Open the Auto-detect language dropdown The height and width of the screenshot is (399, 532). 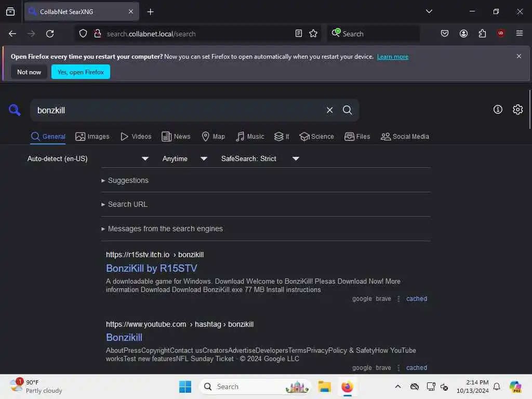pyautogui.click(x=88, y=158)
